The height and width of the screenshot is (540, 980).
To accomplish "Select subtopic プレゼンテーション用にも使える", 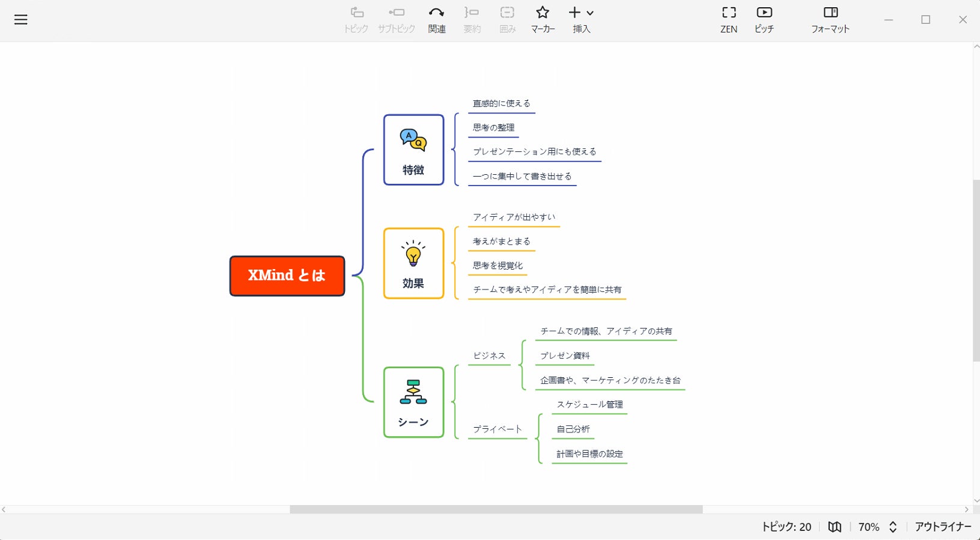I will 535,152.
